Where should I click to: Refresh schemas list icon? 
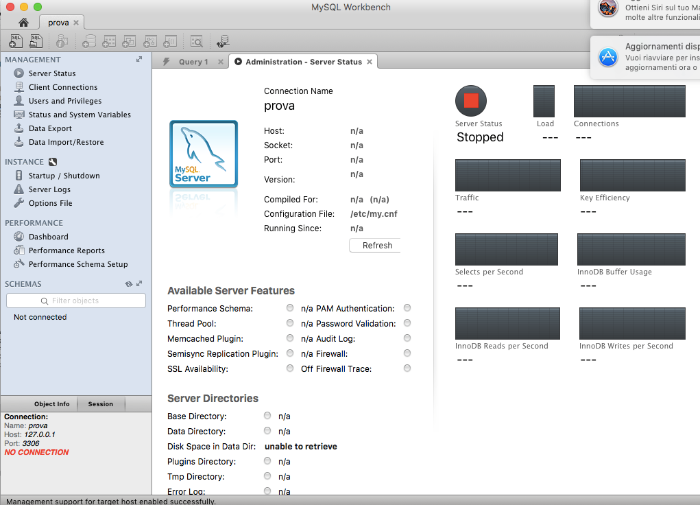(129, 284)
